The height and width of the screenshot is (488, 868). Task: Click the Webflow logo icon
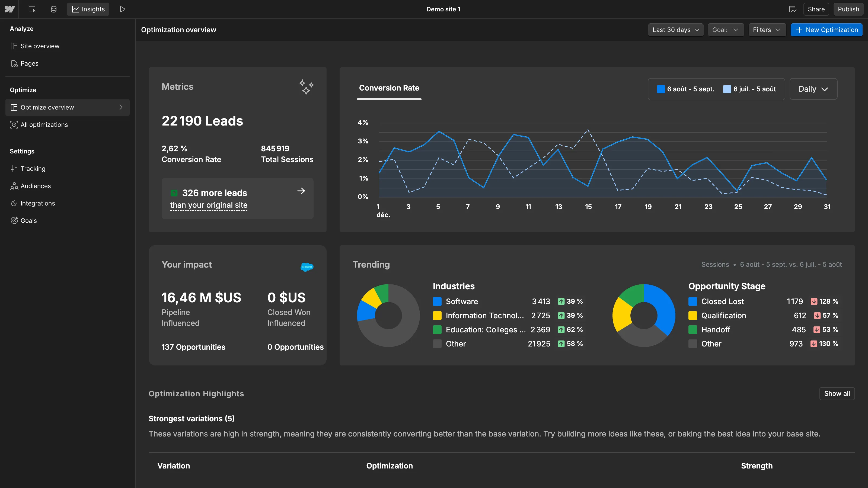[x=9, y=9]
